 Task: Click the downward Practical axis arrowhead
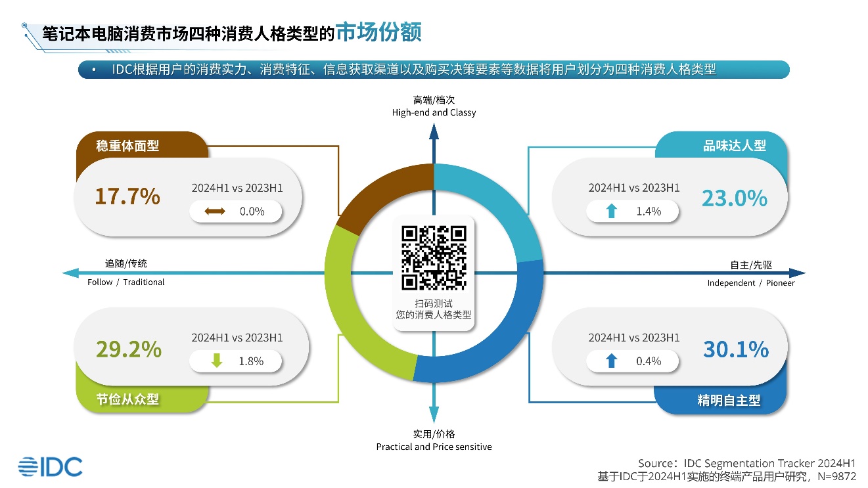434,415
